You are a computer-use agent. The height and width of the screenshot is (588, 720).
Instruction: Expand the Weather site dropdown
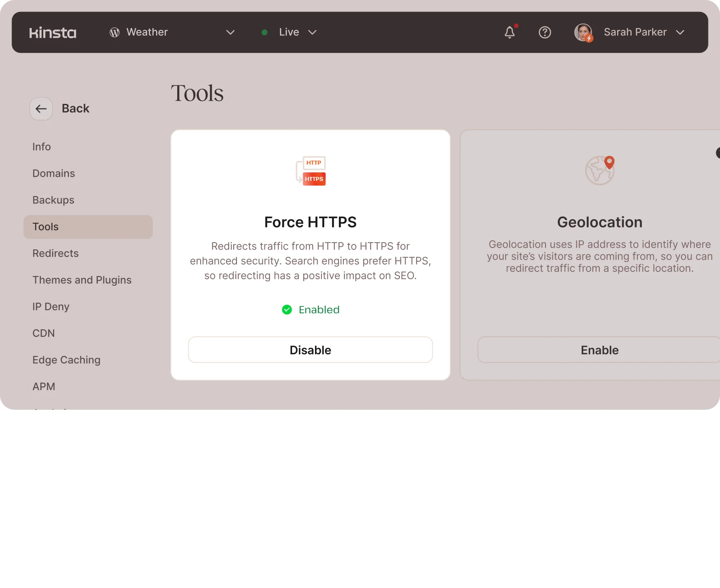point(231,32)
